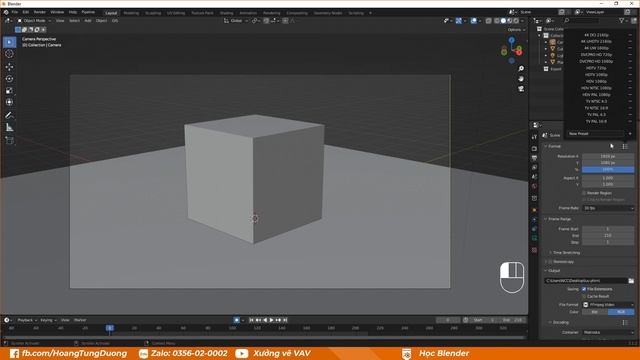The width and height of the screenshot is (640, 360).
Task: Select the Measure tool
Action: [9, 128]
